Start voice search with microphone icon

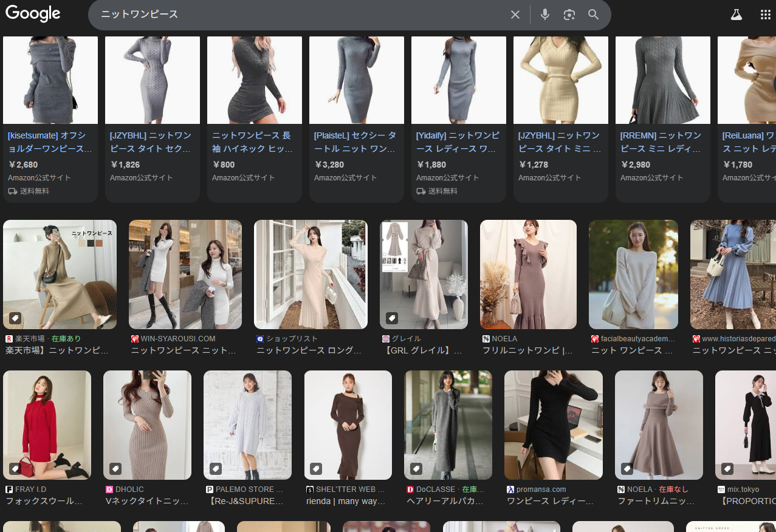click(x=544, y=15)
